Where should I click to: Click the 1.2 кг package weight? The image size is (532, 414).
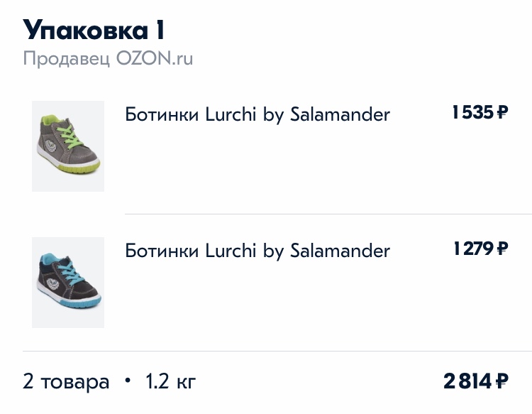[170, 382]
